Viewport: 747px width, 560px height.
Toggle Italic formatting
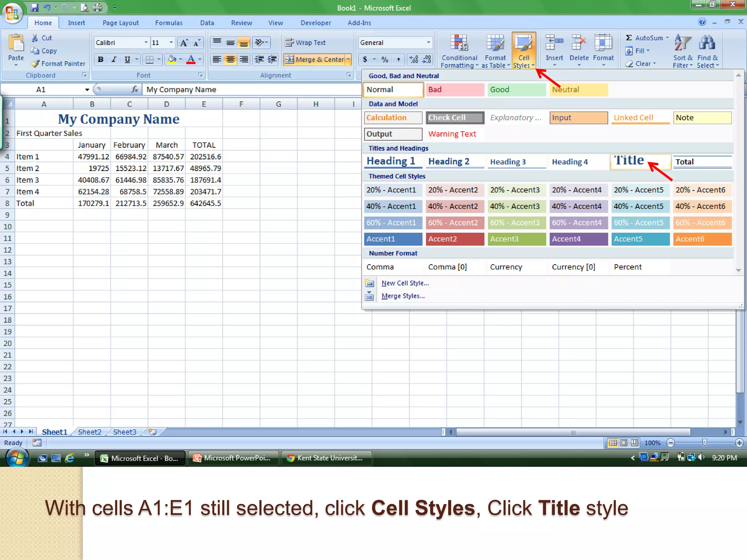pyautogui.click(x=114, y=59)
